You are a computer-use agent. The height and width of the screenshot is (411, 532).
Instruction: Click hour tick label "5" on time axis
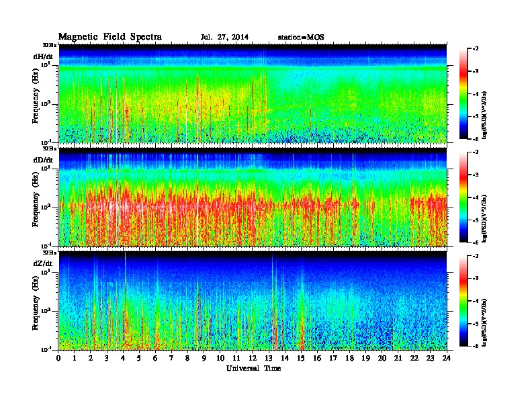click(139, 358)
